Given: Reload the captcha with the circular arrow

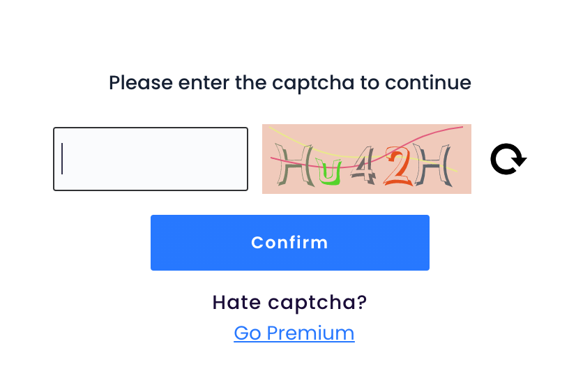Looking at the screenshot, I should [508, 159].
